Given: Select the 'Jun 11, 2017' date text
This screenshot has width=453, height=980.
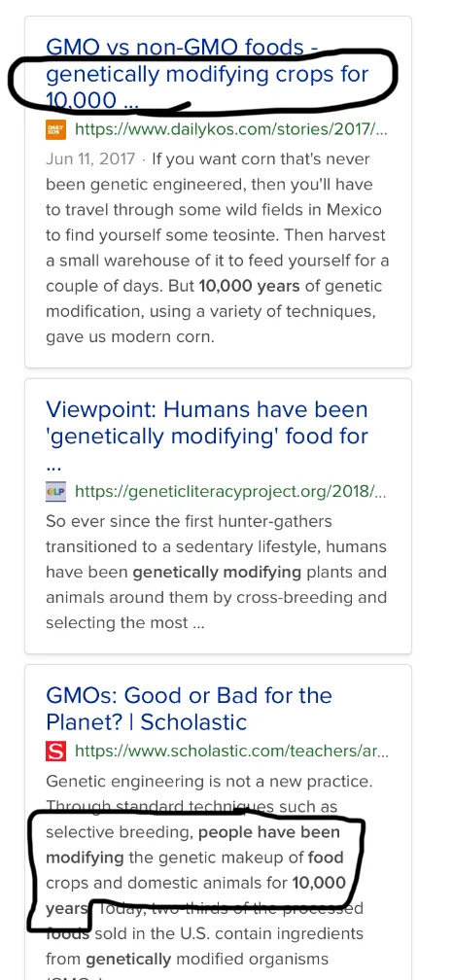Looking at the screenshot, I should tap(90, 158).
